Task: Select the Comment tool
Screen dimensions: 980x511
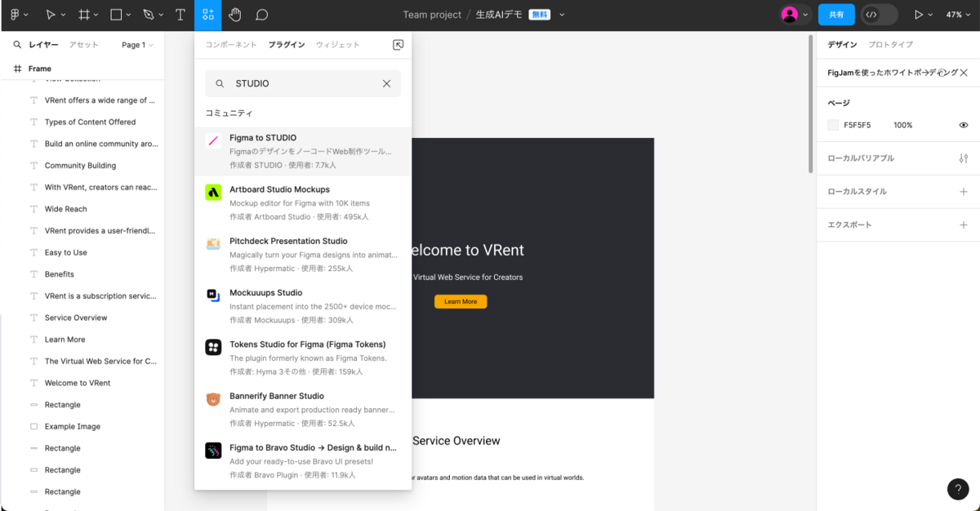Action: tap(262, 15)
